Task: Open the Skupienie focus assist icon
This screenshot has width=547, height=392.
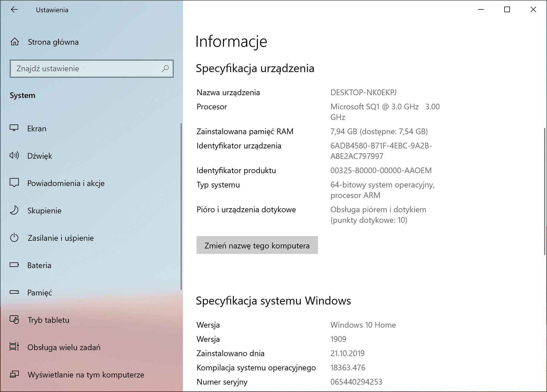Action: [x=15, y=211]
